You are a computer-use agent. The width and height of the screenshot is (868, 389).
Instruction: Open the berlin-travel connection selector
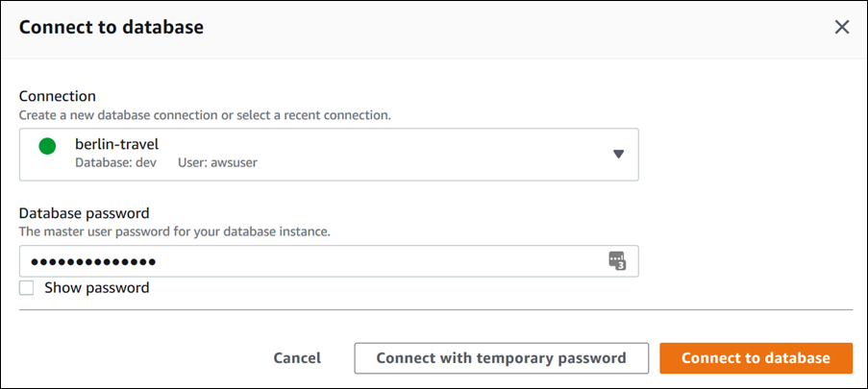point(329,154)
